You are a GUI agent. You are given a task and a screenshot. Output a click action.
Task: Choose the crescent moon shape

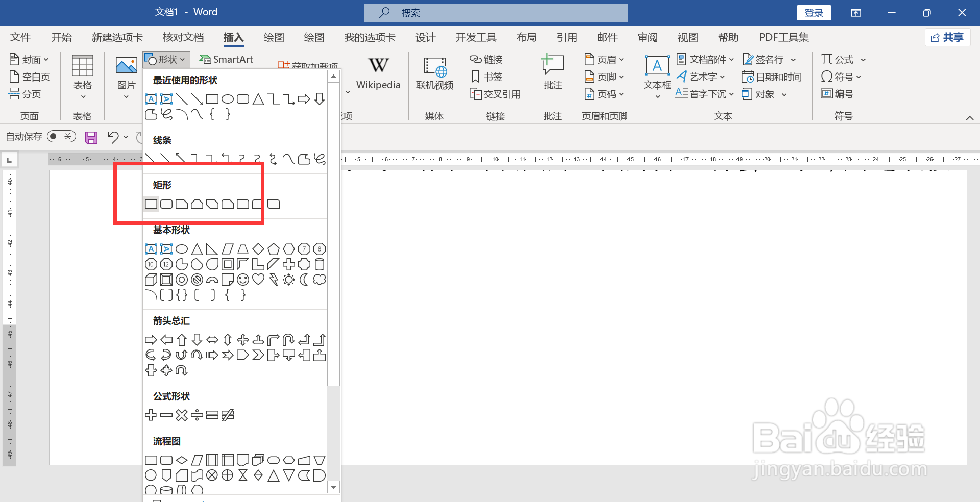[x=304, y=280]
